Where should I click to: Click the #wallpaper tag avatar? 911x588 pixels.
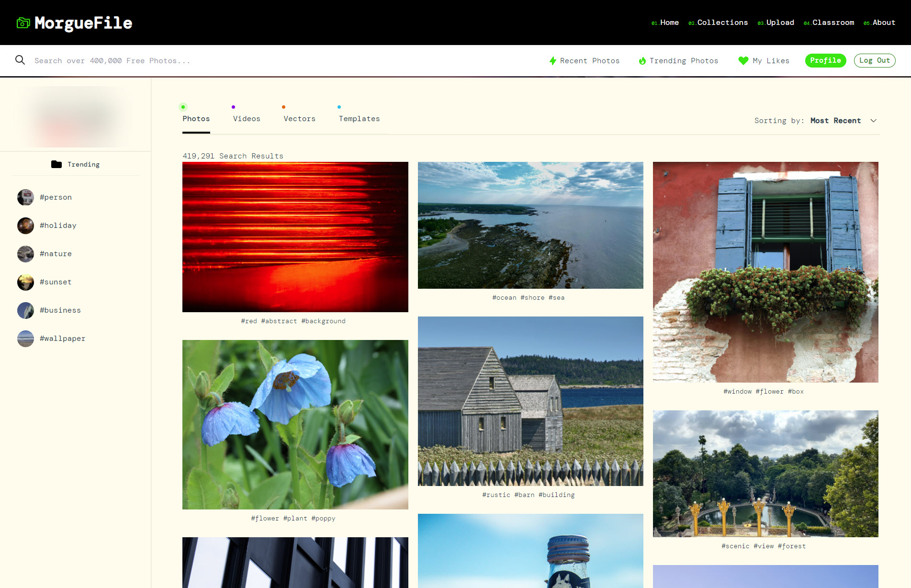[26, 339]
